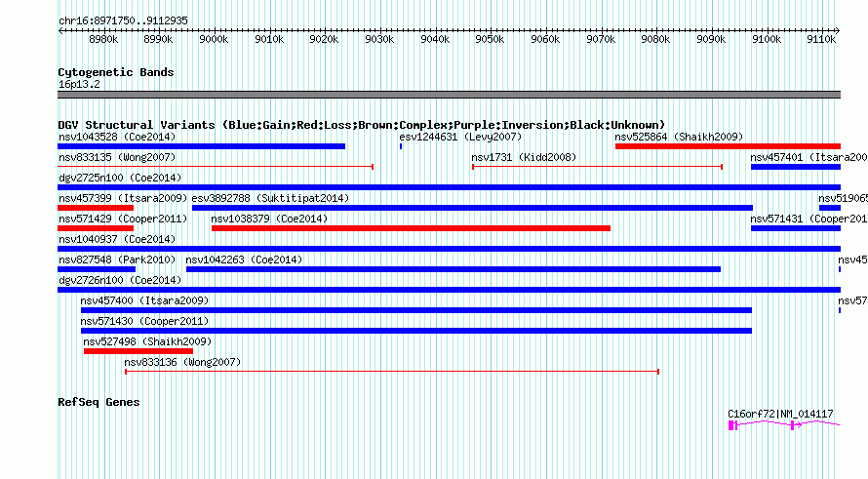
Task: Select the full-width blue dgv2725n100 bar
Action: point(449,187)
